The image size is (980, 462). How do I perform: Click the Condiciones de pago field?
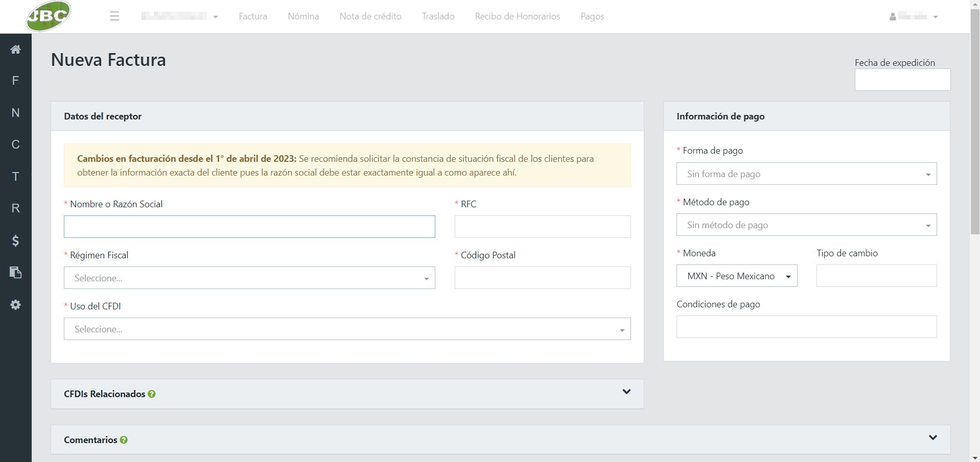[x=806, y=327]
